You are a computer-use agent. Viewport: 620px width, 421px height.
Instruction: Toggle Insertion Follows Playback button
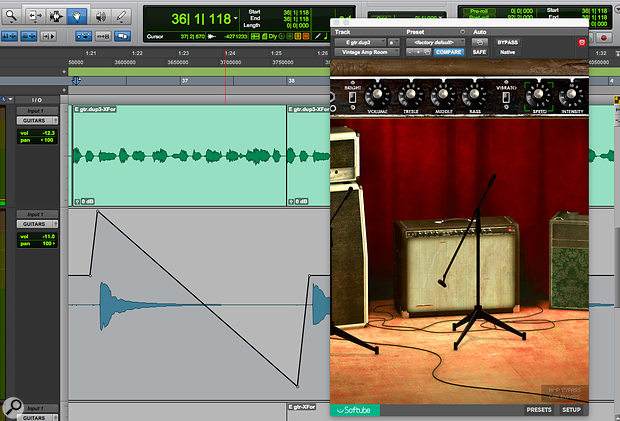122,36
